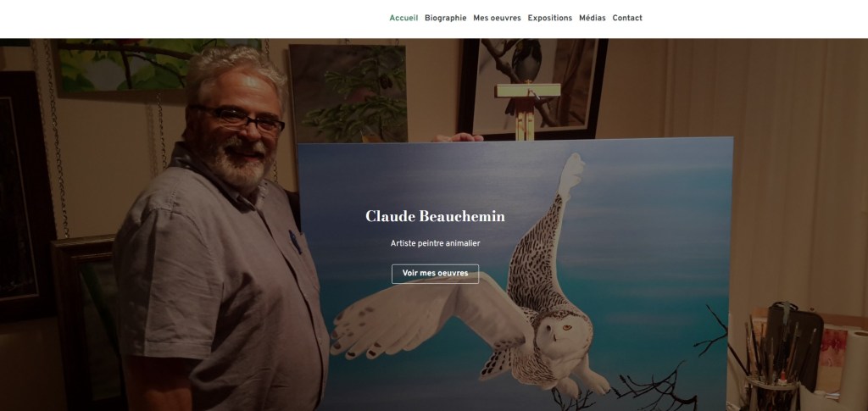Select the Artiste peintre animalier subtitle
Viewport: 868px width, 411px height.
coord(435,243)
